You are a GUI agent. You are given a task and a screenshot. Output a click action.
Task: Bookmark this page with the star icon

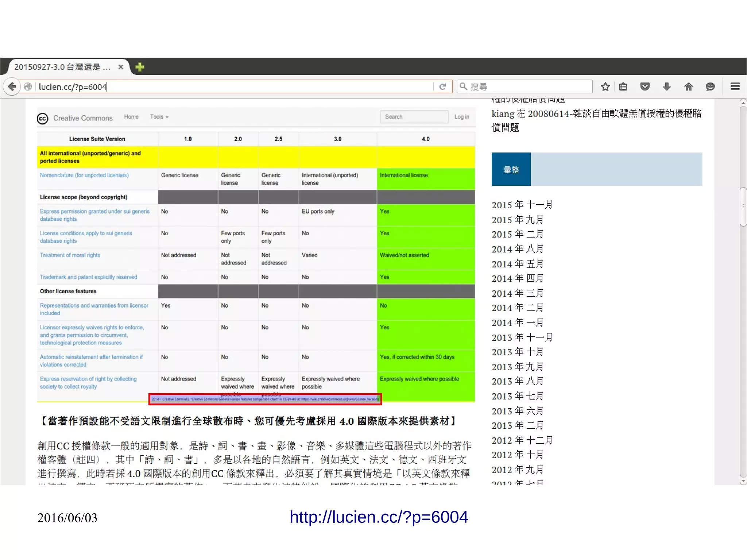[605, 86]
